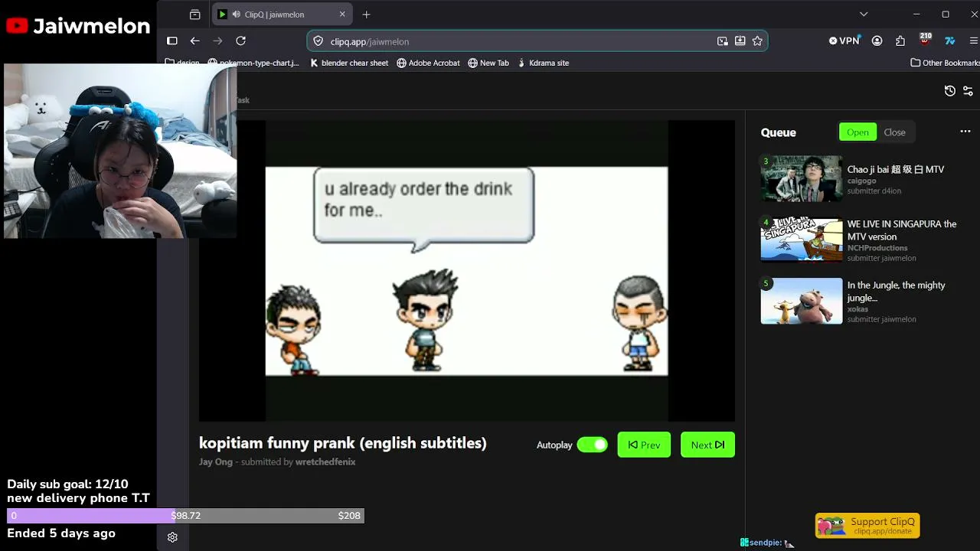980x551 pixels.
Task: Go back one page in browser
Action: pos(195,41)
